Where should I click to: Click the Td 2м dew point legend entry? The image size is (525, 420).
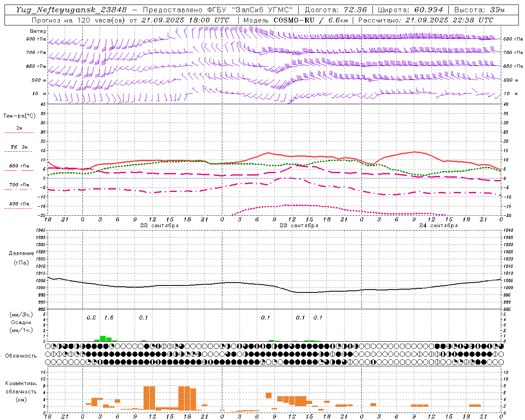pos(19,147)
